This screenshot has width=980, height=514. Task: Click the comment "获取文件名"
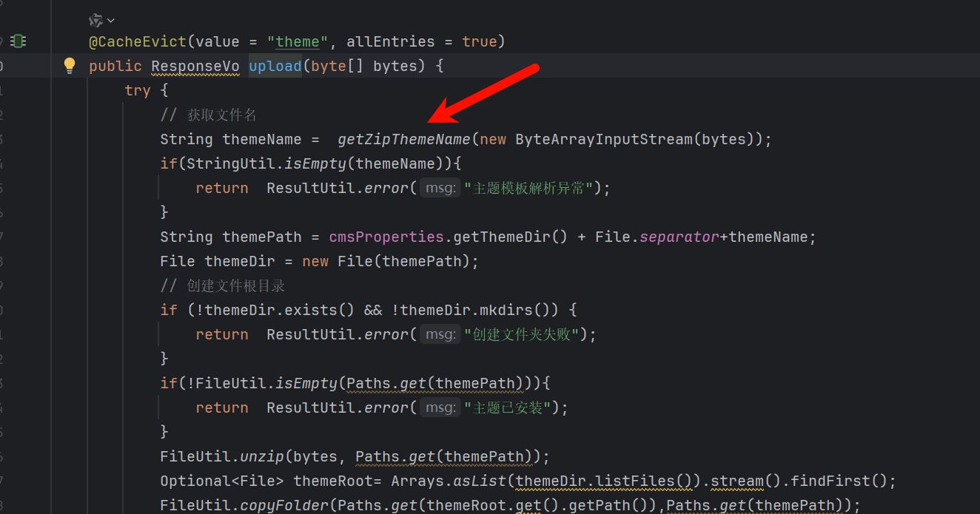tap(221, 115)
